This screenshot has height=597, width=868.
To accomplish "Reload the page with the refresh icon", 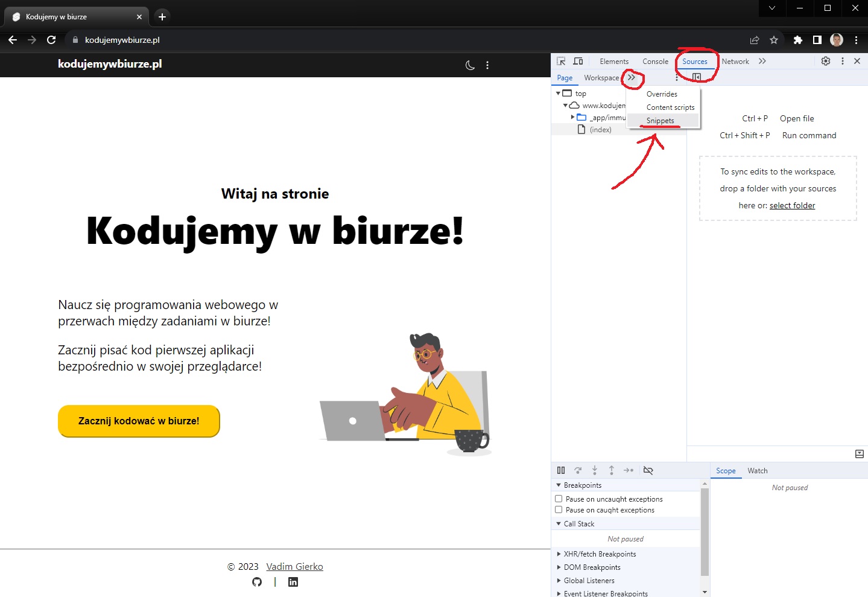I will pyautogui.click(x=51, y=40).
